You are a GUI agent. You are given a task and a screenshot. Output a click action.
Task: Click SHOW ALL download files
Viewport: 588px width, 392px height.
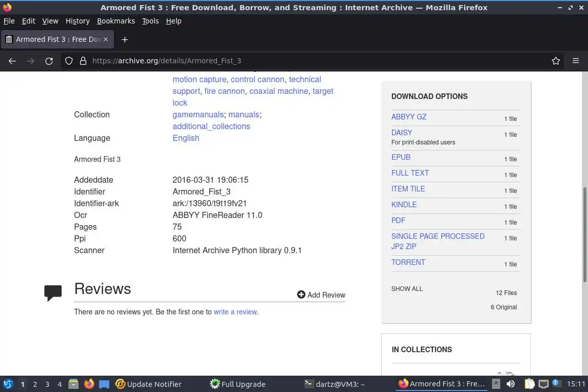tap(407, 289)
